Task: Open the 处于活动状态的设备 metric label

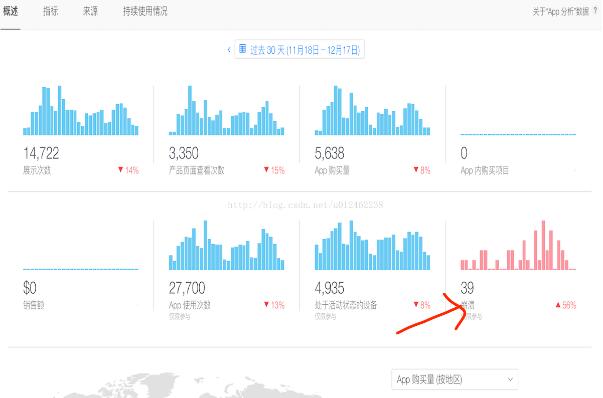Action: (346, 305)
